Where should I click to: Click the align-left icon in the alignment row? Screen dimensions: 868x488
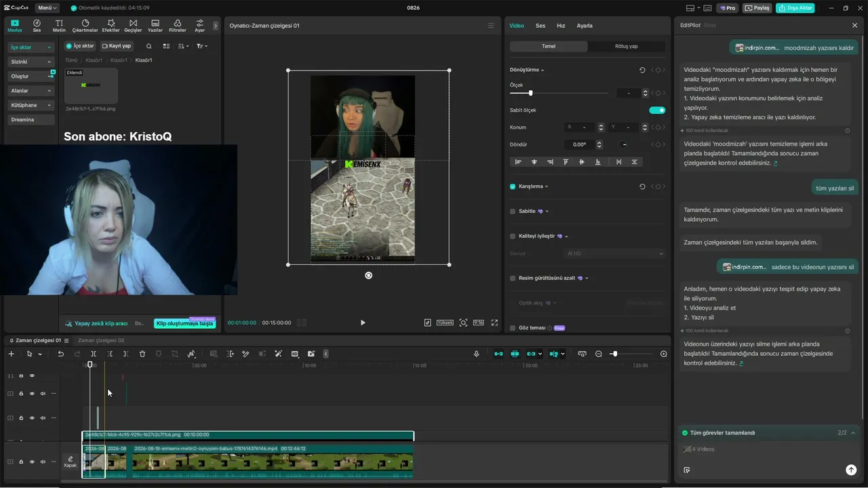[518, 162]
